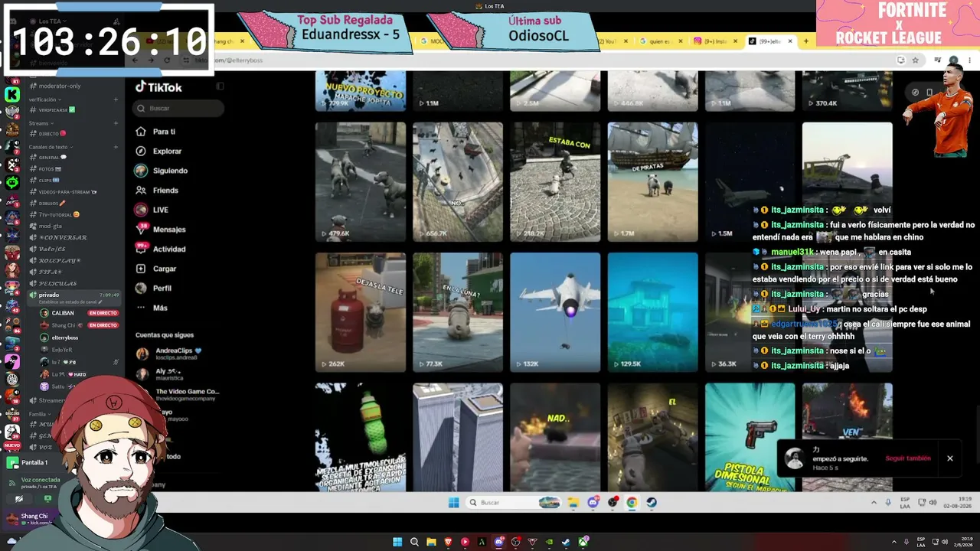
Task: Open the PISTOLA DIMENSIONAL video thumbnail
Action: coord(750,437)
